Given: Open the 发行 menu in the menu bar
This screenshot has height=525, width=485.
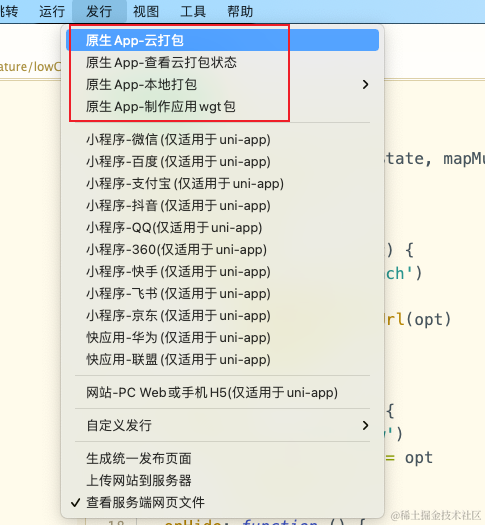Looking at the screenshot, I should [99, 11].
